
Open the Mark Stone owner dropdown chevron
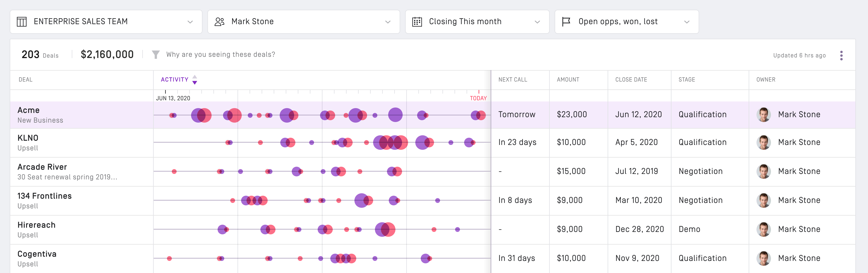click(x=388, y=22)
